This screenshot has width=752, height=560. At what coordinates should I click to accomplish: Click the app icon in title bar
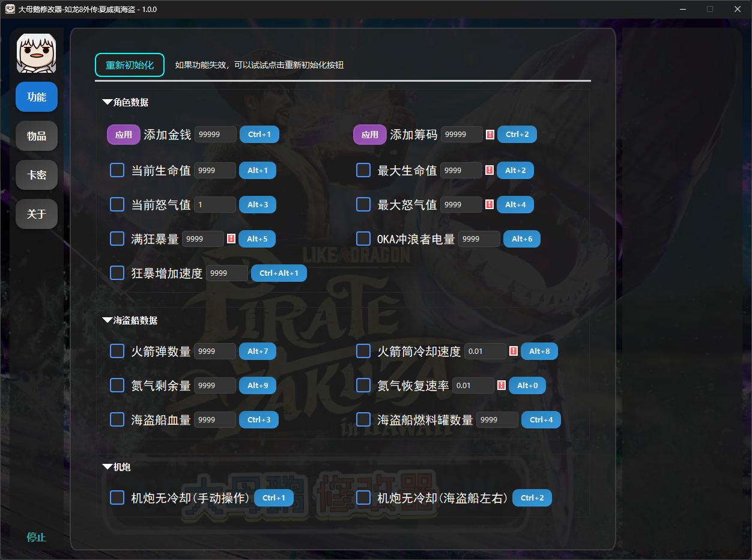click(10, 9)
